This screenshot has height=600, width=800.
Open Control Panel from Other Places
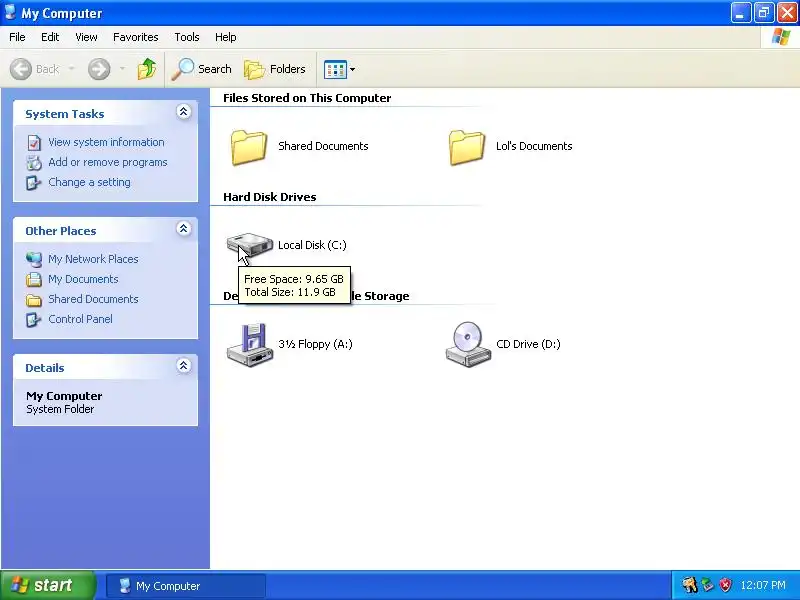click(x=81, y=319)
